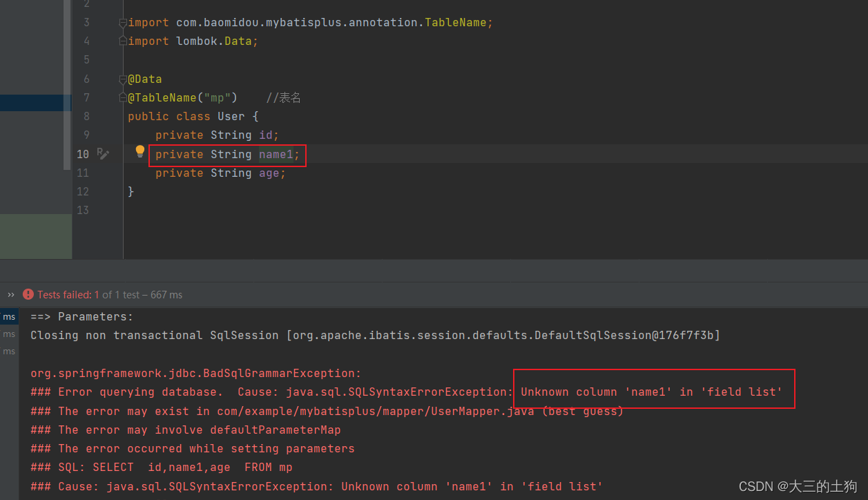Viewport: 868px width, 500px height.
Task: Click the closing brace on line 12
Action: coord(131,191)
